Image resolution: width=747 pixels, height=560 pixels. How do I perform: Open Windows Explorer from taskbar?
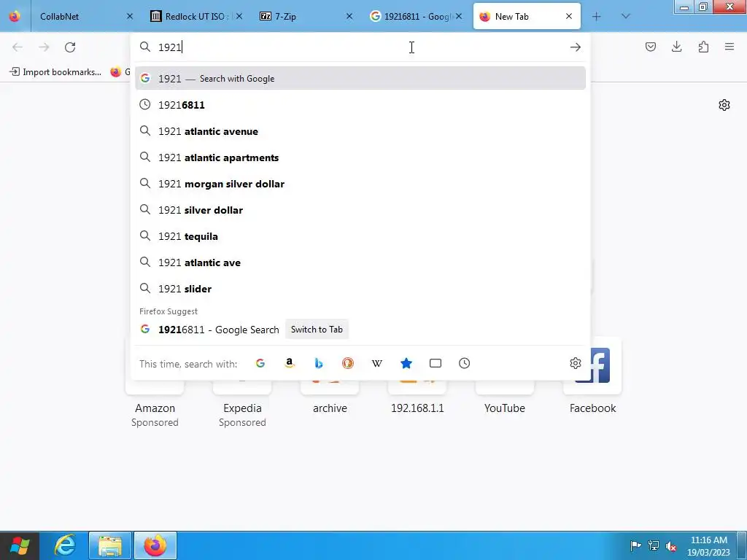110,545
